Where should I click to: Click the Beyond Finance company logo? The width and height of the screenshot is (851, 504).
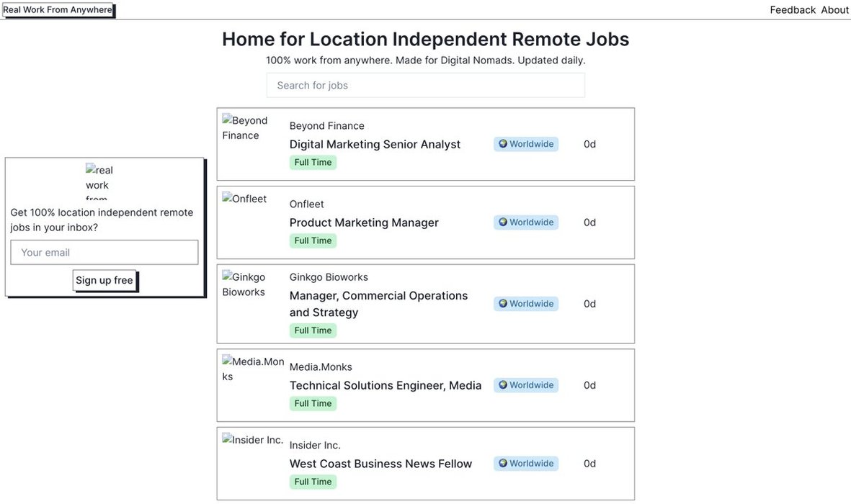(x=245, y=128)
